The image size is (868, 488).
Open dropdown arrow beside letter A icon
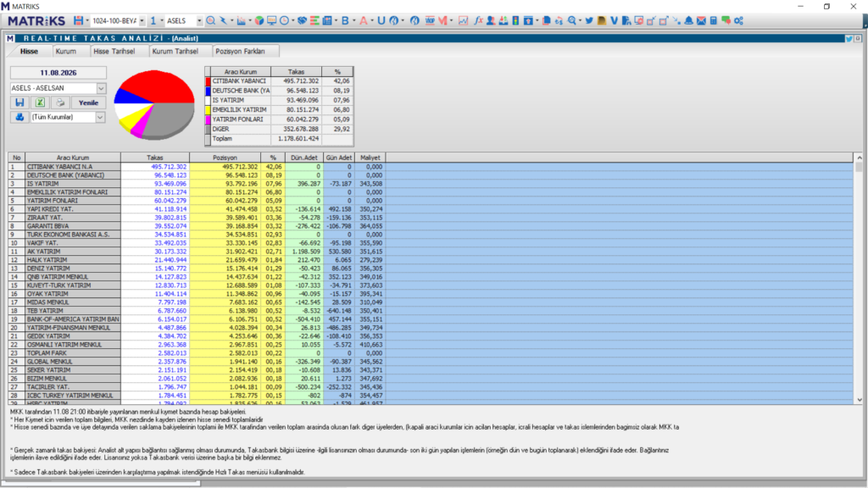click(x=372, y=20)
